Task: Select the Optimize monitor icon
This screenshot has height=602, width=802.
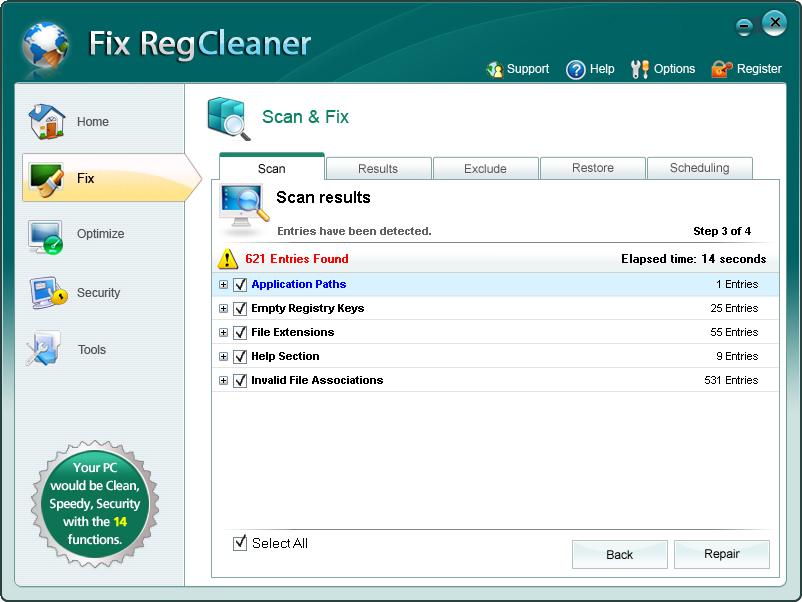Action: coord(46,235)
